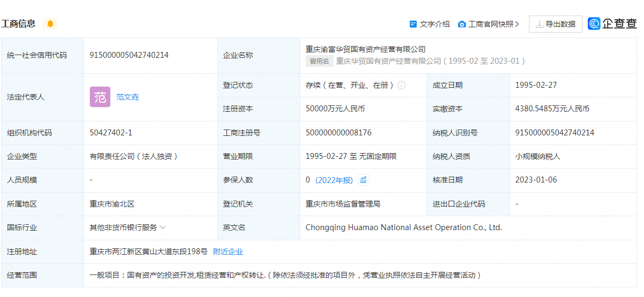
Task: Expand the chevron after 工商官网快照
Action: [x=517, y=24]
